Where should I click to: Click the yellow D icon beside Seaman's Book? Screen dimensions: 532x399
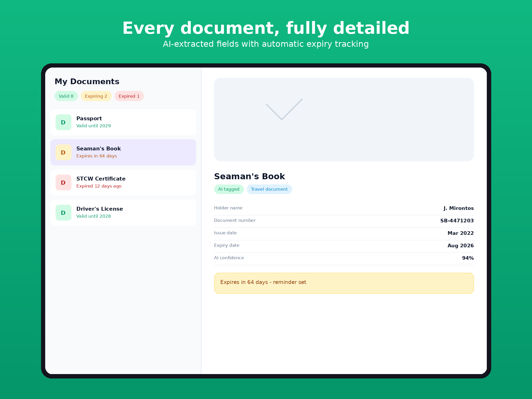click(x=63, y=152)
